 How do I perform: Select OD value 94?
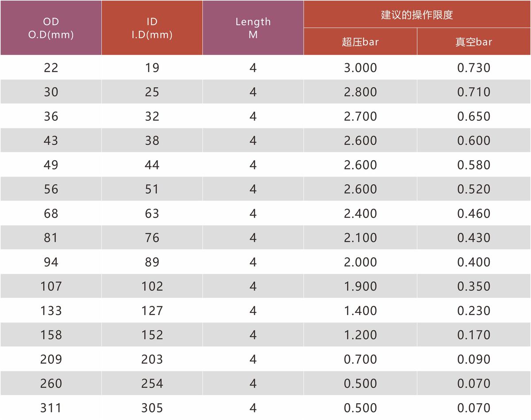click(x=51, y=262)
